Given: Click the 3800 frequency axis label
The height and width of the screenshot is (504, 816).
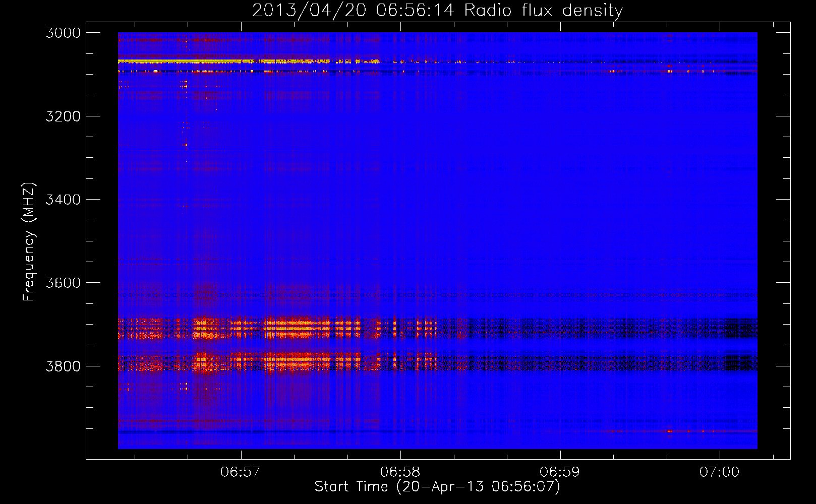Looking at the screenshot, I should pyautogui.click(x=63, y=366).
